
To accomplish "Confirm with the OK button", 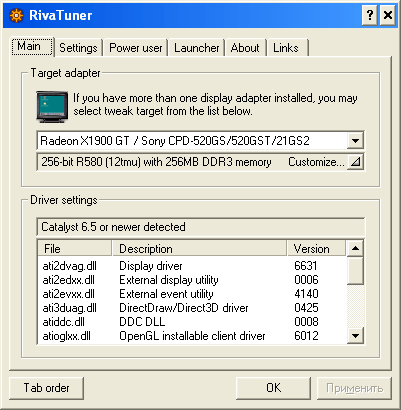I will pos(273,388).
